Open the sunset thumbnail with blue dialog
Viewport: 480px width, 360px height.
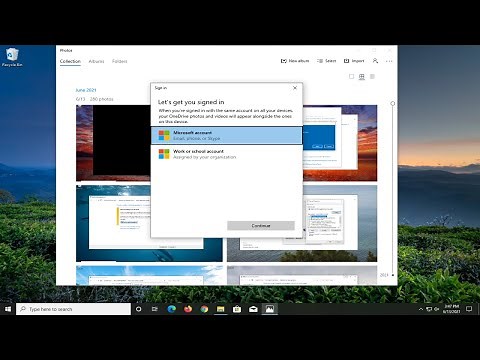pos(340,143)
